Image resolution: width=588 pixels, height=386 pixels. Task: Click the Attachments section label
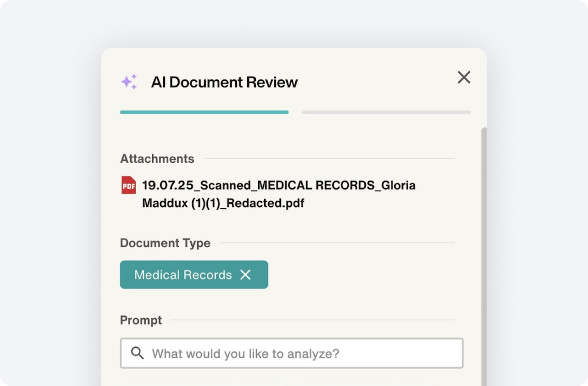pos(157,158)
